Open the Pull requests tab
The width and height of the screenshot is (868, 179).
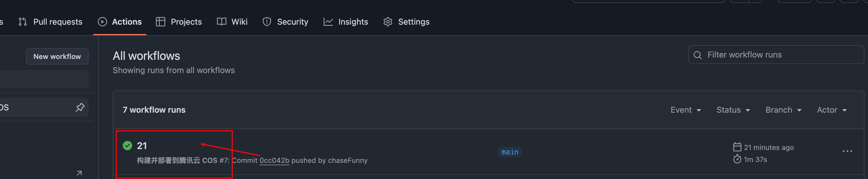coord(50,22)
